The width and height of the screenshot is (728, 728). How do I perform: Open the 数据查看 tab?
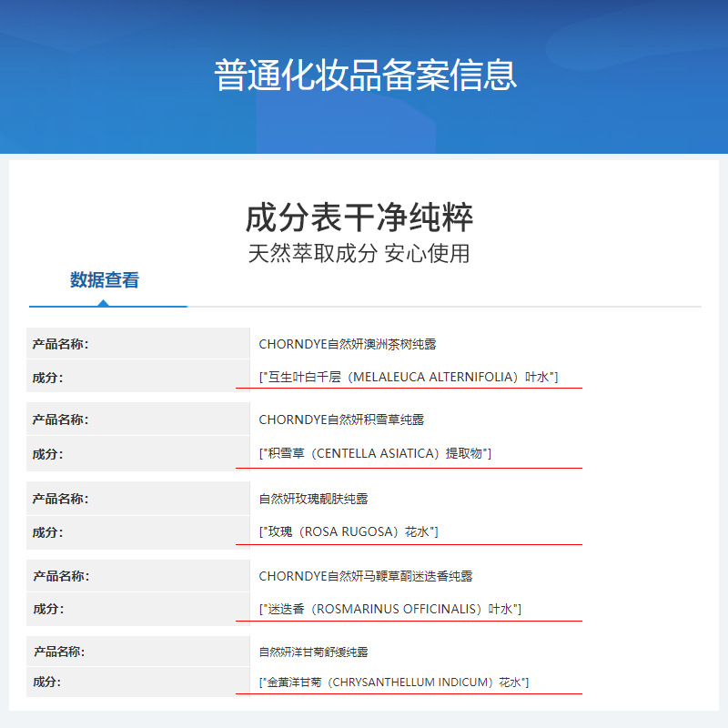[x=105, y=280]
